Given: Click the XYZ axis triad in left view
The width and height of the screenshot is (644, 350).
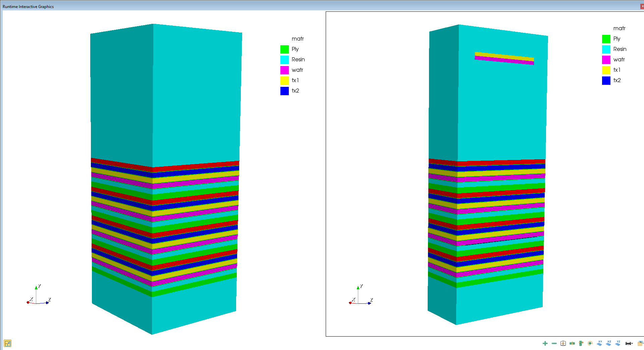Looking at the screenshot, I should pos(39,295).
